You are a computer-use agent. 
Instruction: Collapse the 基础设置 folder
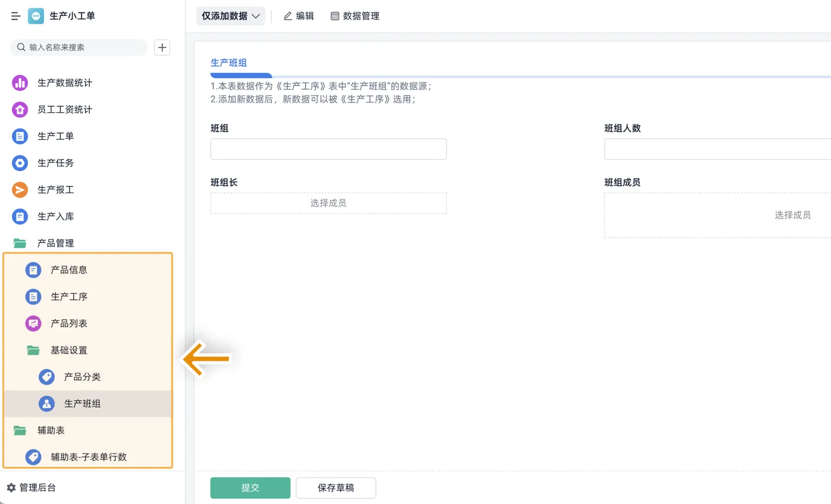[x=33, y=350]
